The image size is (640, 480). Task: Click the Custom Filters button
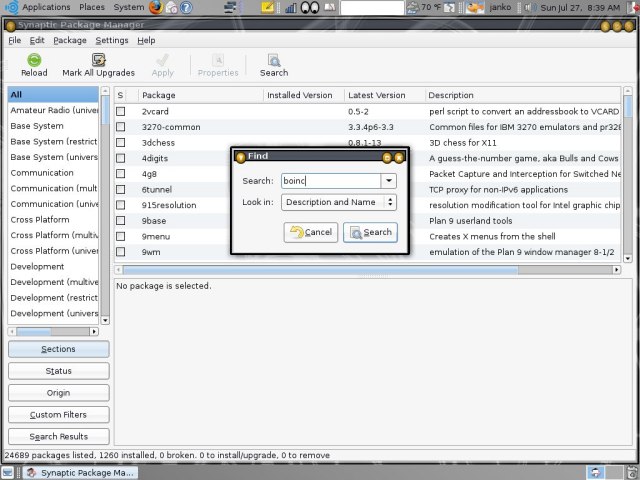coord(58,415)
